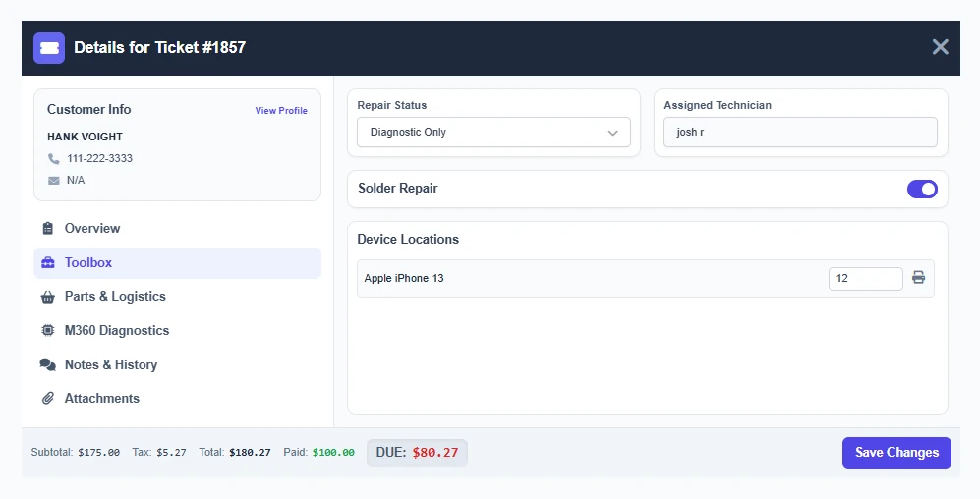Screen dimensions: 980x499
Task: Click the Solder Repair label
Action: point(398,189)
